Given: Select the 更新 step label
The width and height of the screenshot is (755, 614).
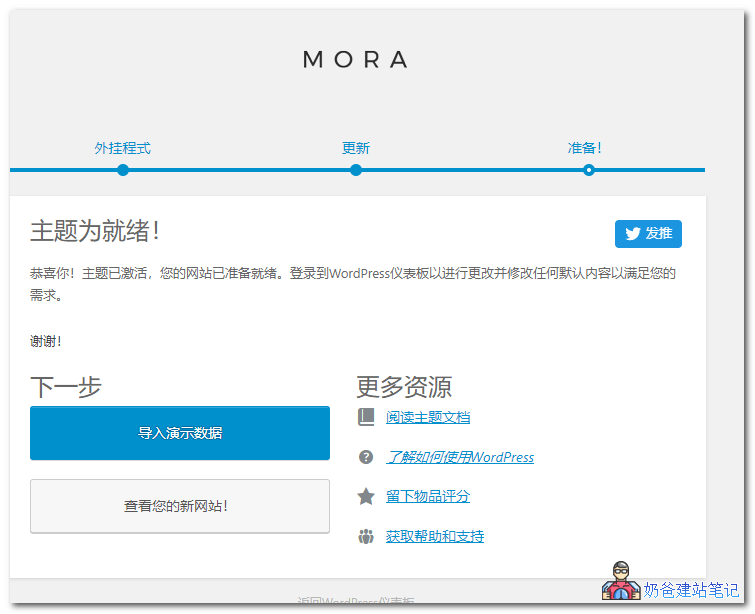Looking at the screenshot, I should point(356,148).
